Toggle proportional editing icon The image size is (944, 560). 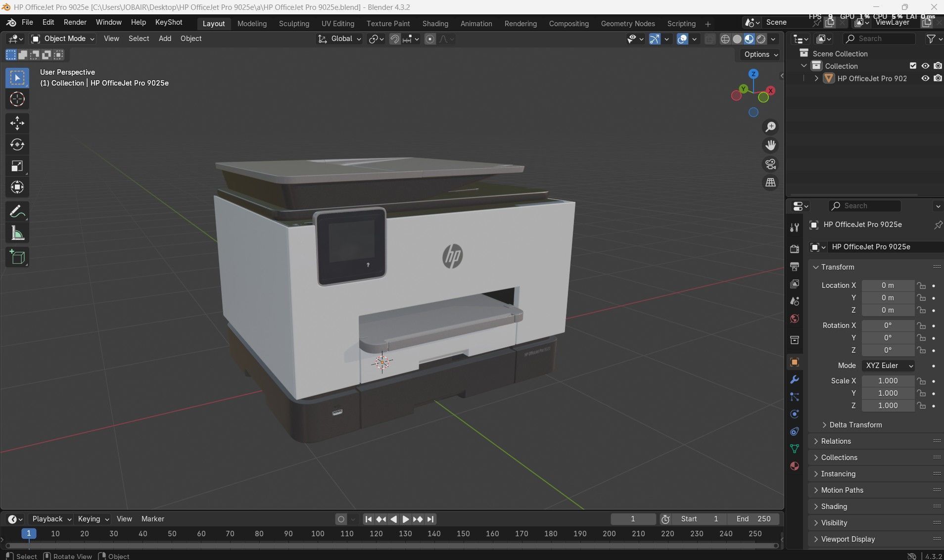(x=430, y=39)
